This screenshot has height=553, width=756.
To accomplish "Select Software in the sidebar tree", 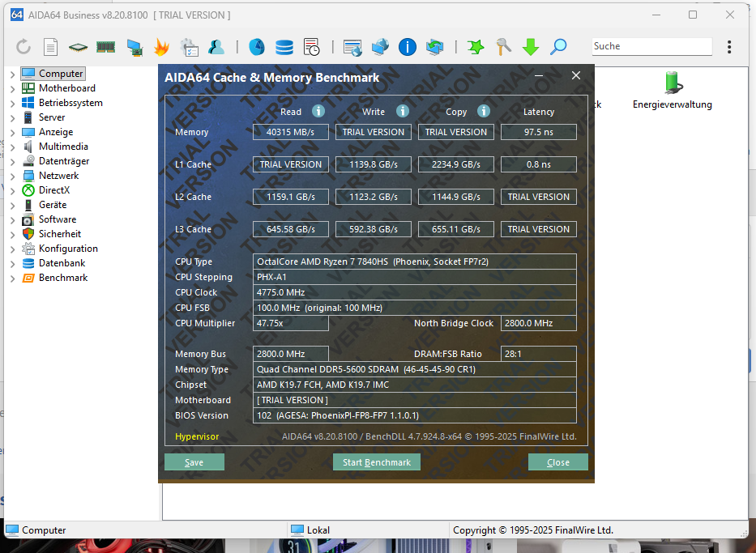I will click(x=58, y=219).
